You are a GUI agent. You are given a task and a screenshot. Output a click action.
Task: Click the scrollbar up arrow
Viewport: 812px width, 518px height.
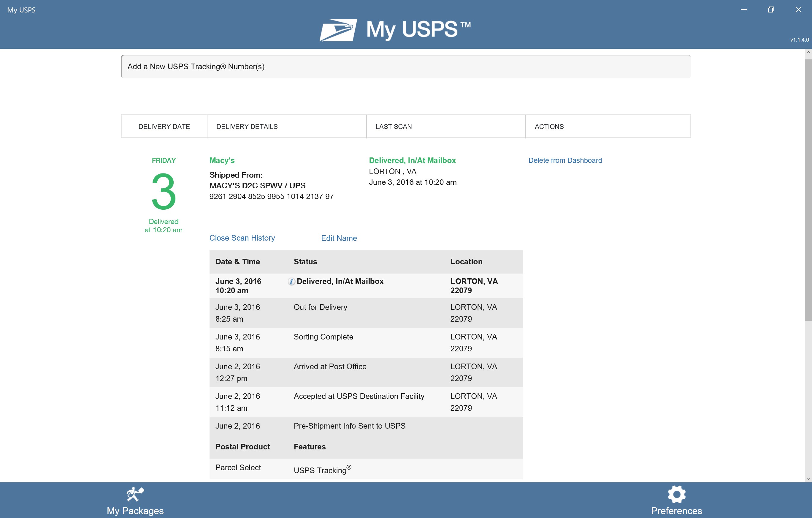tap(808, 52)
